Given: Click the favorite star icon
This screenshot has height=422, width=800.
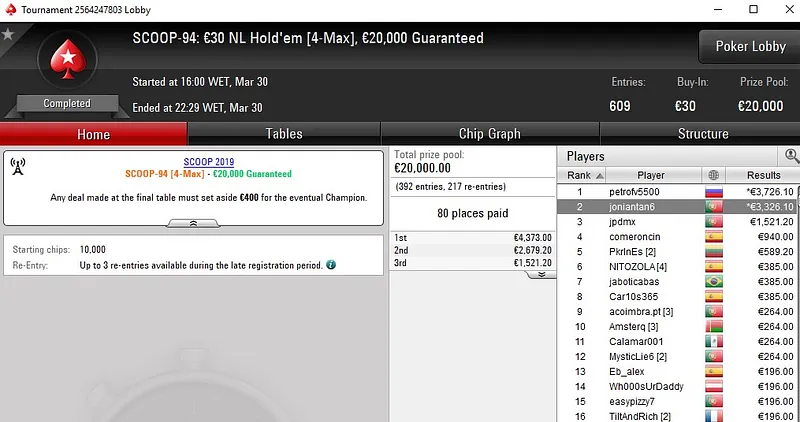Looking at the screenshot, I should click(8, 34).
